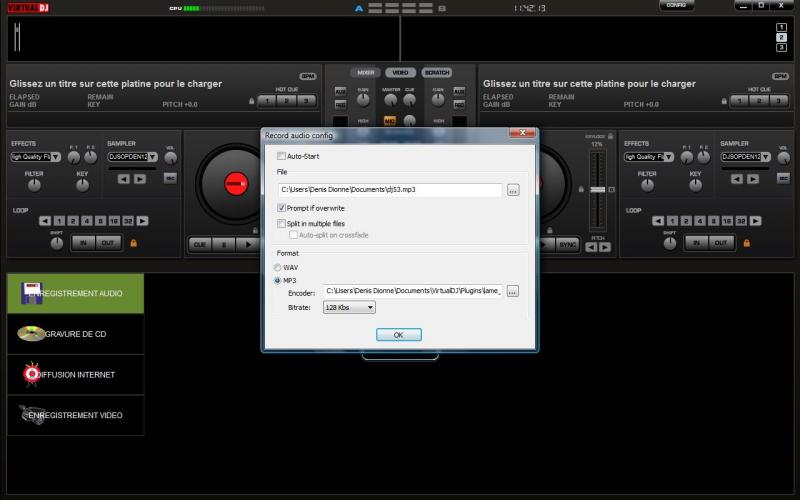Screen dimensions: 800x500
Task: Set loop OUT on right deck
Action: (x=721, y=243)
